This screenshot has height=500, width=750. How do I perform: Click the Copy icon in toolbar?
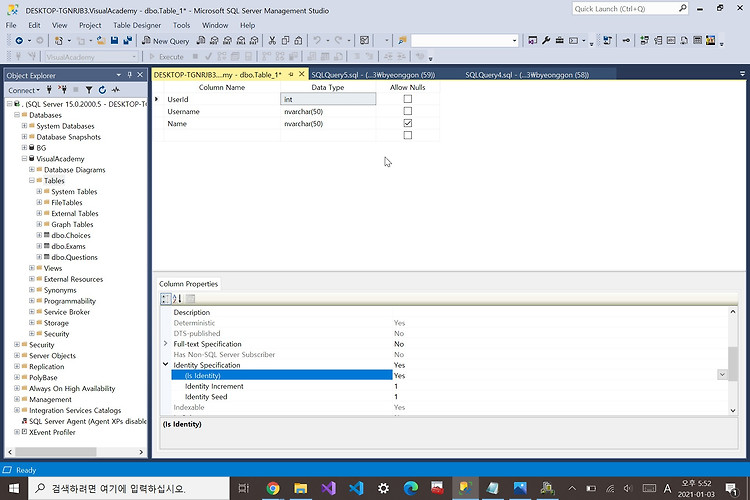click(x=285, y=41)
